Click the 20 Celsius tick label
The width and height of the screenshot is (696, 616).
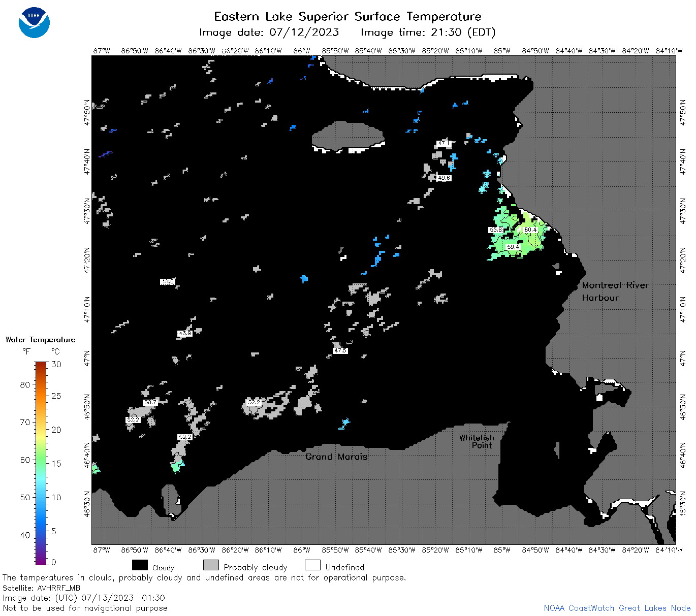pyautogui.click(x=56, y=430)
